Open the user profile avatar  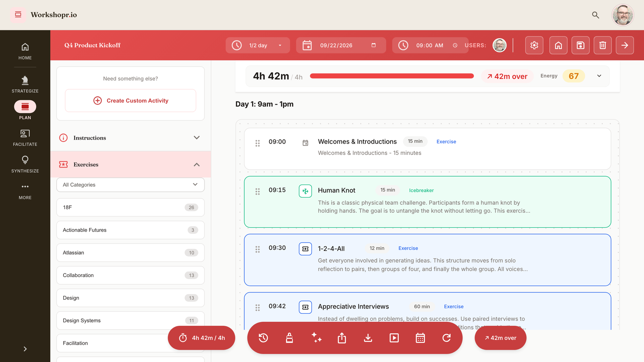tap(623, 15)
